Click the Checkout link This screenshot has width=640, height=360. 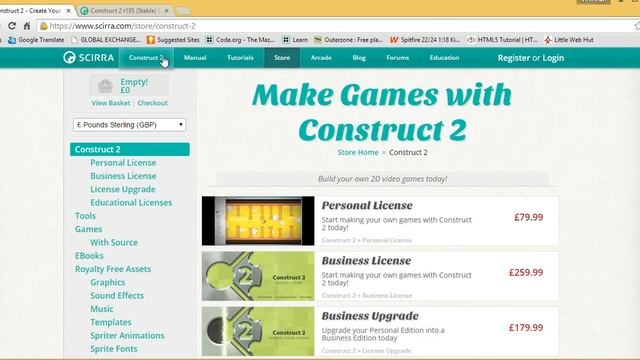click(x=152, y=103)
